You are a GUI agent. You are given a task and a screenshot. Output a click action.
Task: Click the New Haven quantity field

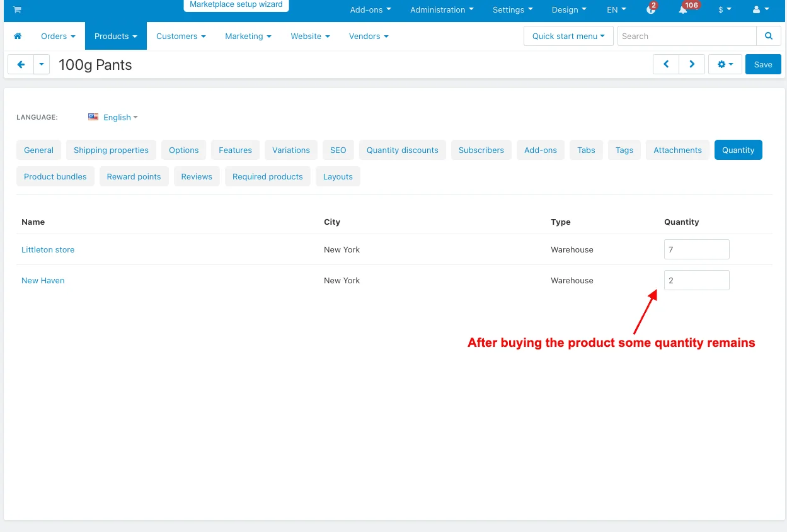pyautogui.click(x=696, y=280)
